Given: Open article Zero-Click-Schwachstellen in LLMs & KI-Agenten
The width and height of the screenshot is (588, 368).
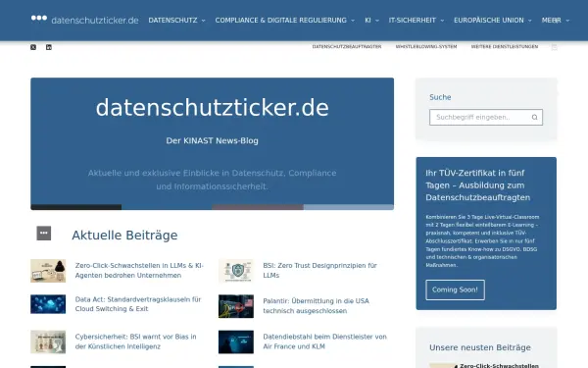Looking at the screenshot, I should pos(139,271).
